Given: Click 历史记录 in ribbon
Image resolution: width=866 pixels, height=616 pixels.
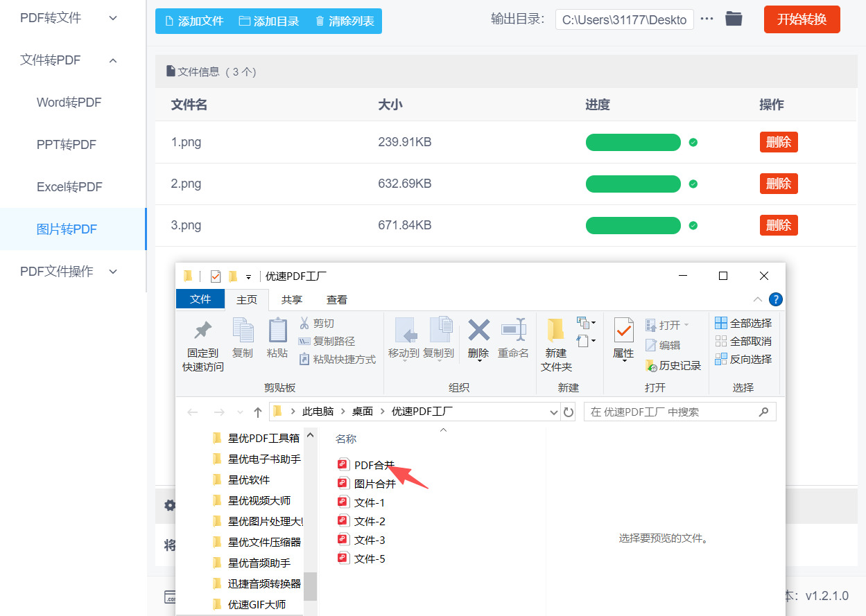Looking at the screenshot, I should tap(673, 365).
